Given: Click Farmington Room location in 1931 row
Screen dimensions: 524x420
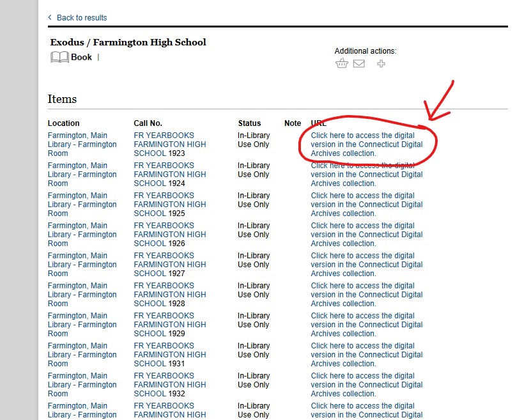Looking at the screenshot, I should coord(82,355).
